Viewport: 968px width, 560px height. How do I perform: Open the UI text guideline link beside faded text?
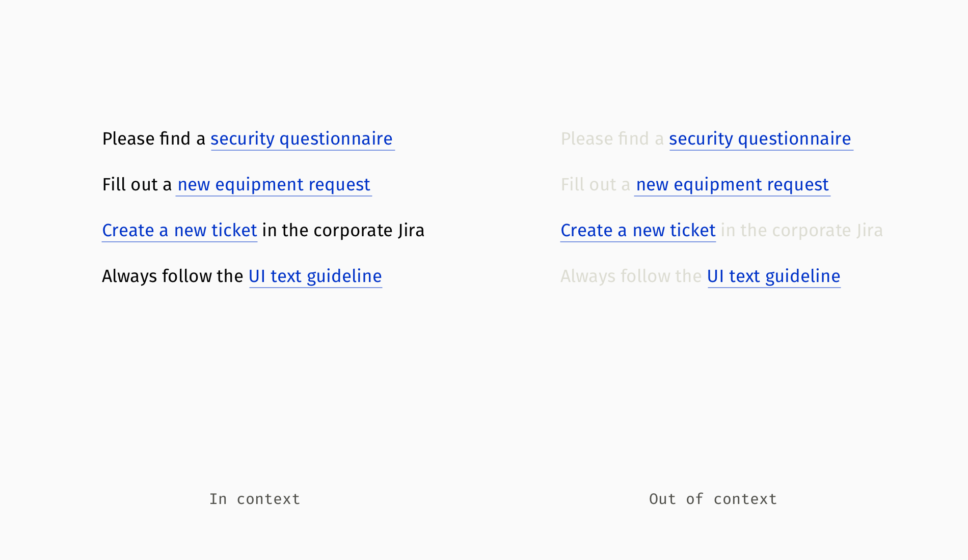pyautogui.click(x=773, y=276)
